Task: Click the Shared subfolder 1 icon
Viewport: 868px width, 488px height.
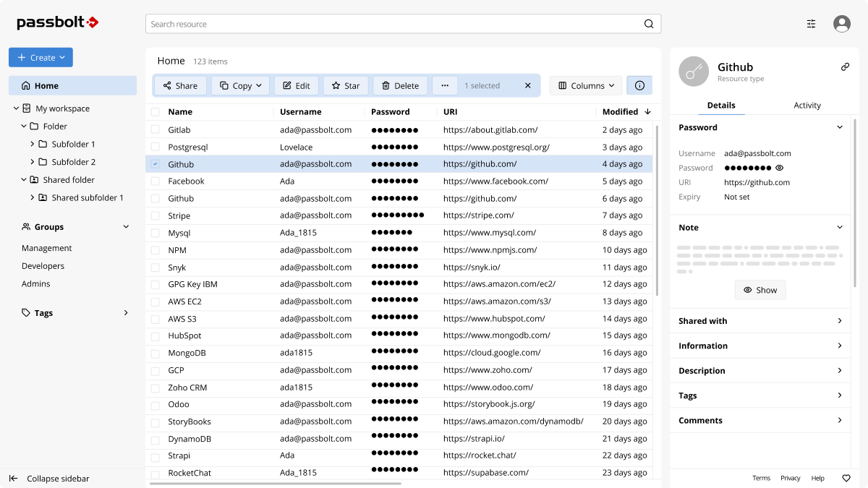Action: coord(43,197)
